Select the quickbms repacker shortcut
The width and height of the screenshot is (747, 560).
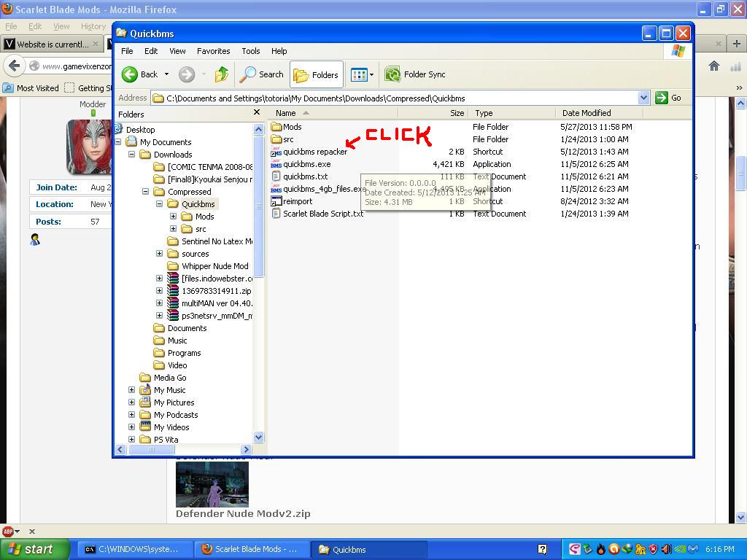click(x=314, y=152)
